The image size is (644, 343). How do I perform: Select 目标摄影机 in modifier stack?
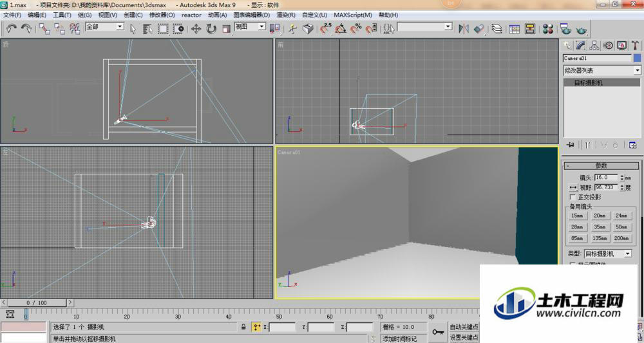point(602,82)
